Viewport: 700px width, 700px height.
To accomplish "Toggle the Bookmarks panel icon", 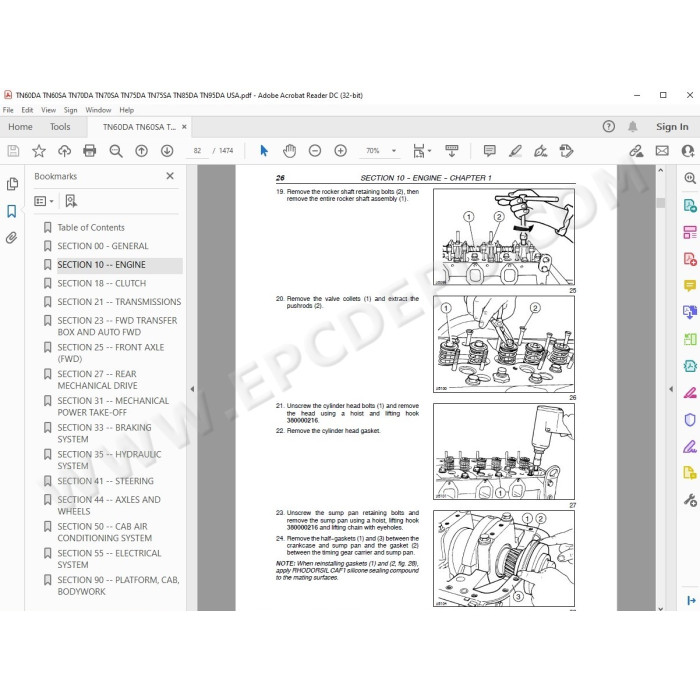I will coord(12,211).
